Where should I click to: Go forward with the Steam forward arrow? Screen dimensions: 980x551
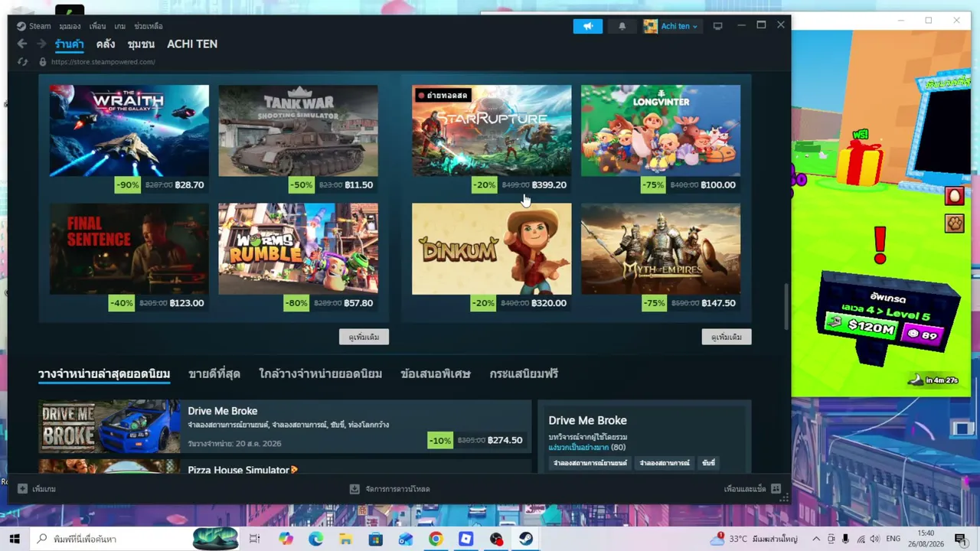tap(41, 44)
